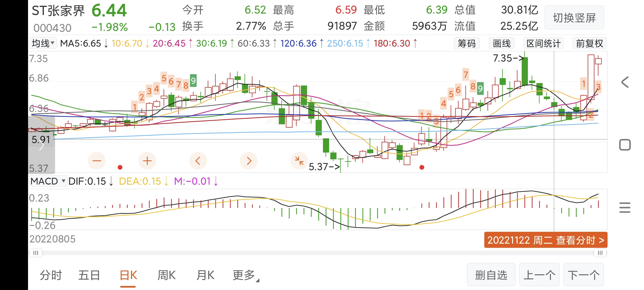Grab left handle of date range slider
This screenshot has height=290, width=644.
click(x=36, y=253)
